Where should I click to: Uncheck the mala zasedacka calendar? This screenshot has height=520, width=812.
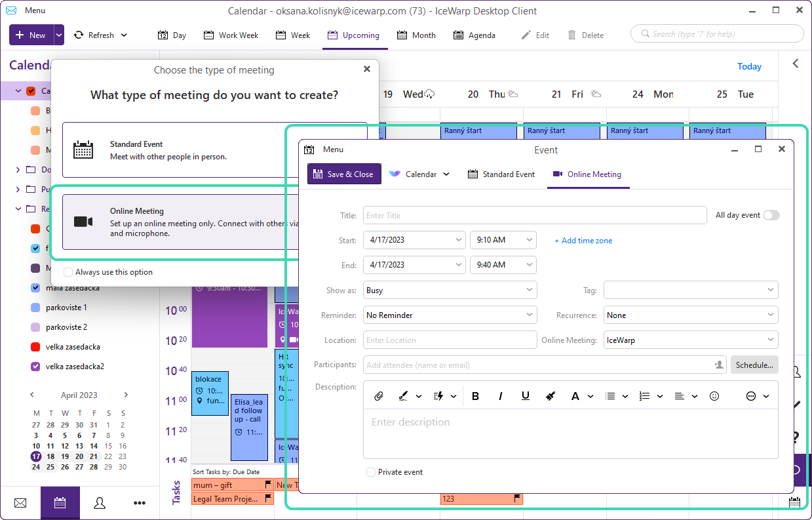(x=36, y=288)
